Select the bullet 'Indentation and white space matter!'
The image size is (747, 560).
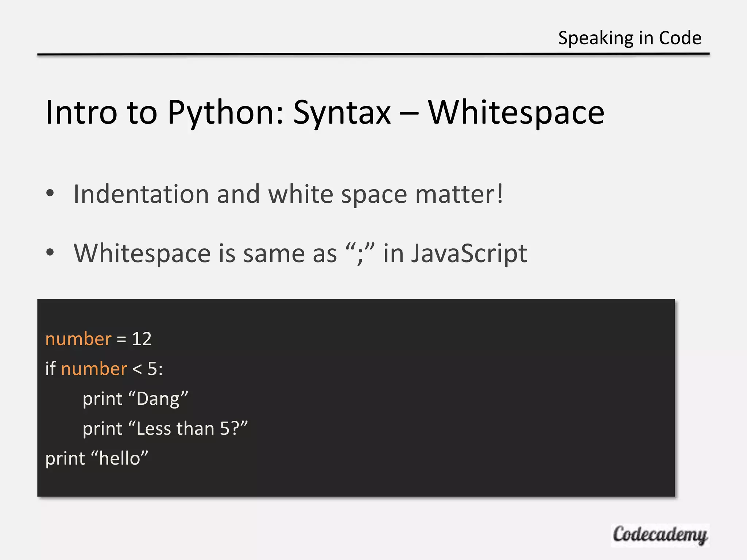pyautogui.click(x=288, y=194)
